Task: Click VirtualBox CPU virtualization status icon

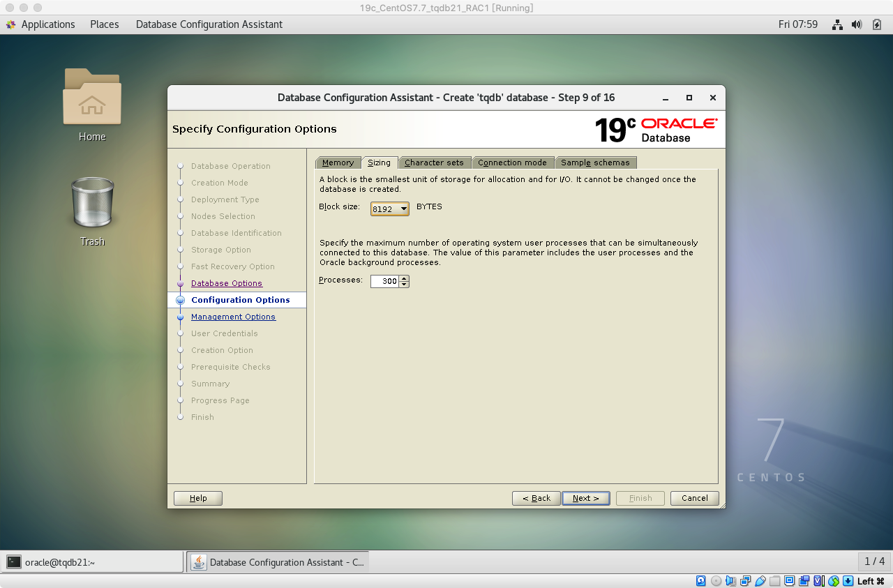Action: pyautogui.click(x=819, y=581)
